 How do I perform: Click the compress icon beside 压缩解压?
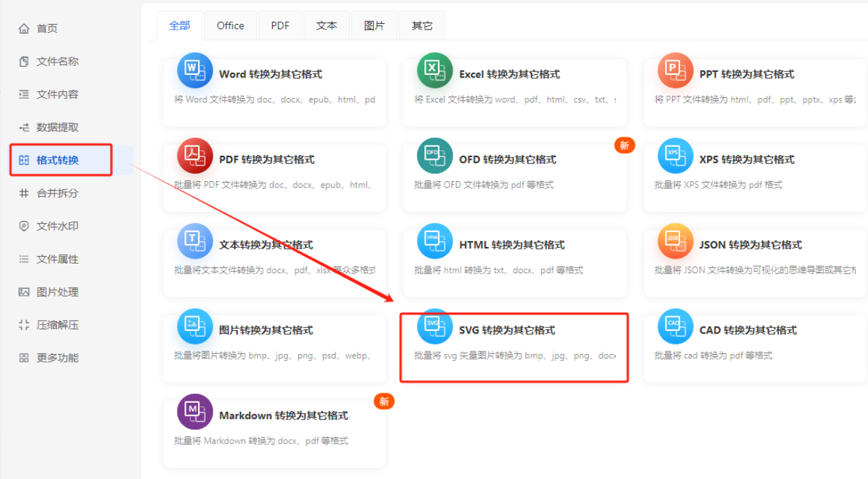click(24, 325)
